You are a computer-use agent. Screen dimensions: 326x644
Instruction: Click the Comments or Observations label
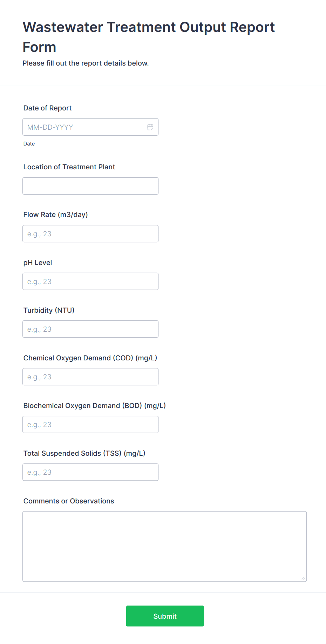click(x=69, y=501)
